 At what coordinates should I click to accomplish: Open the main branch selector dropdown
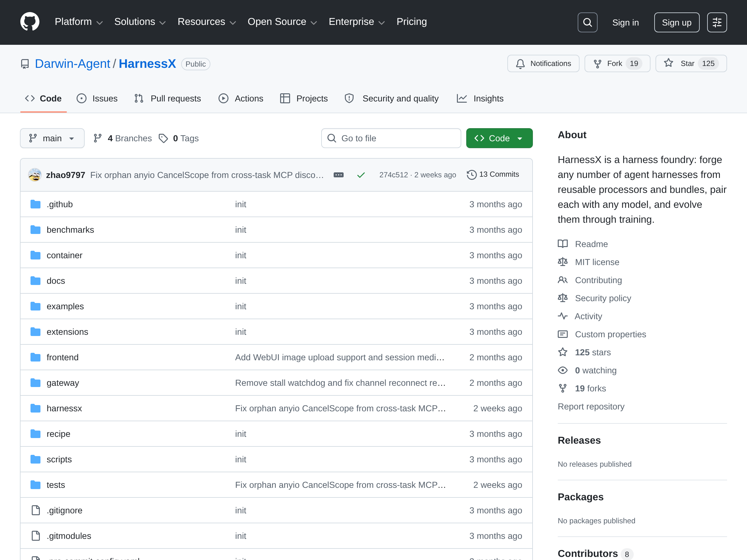[x=52, y=138]
